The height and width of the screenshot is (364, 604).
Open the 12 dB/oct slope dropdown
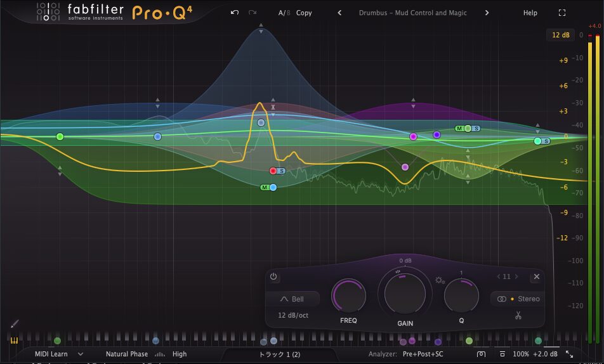[x=293, y=315]
